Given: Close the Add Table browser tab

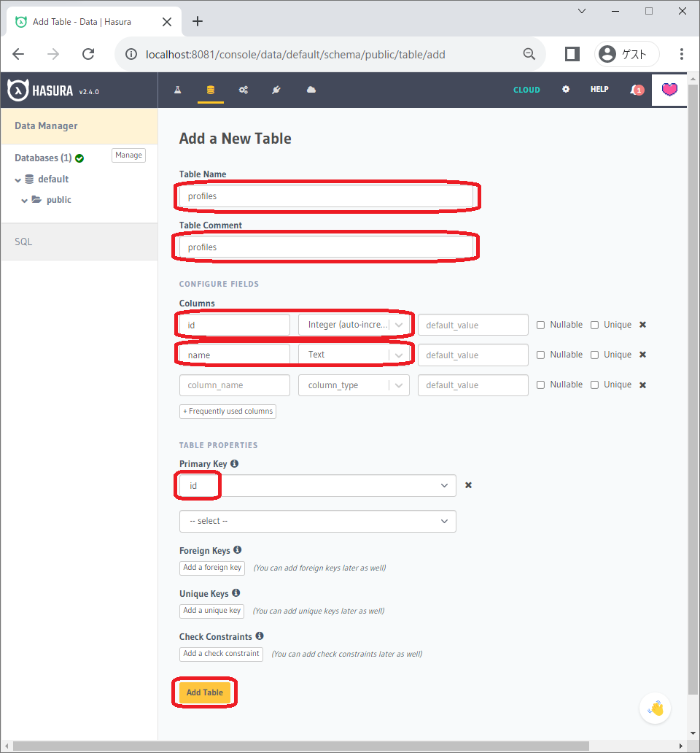Looking at the screenshot, I should coord(167,22).
